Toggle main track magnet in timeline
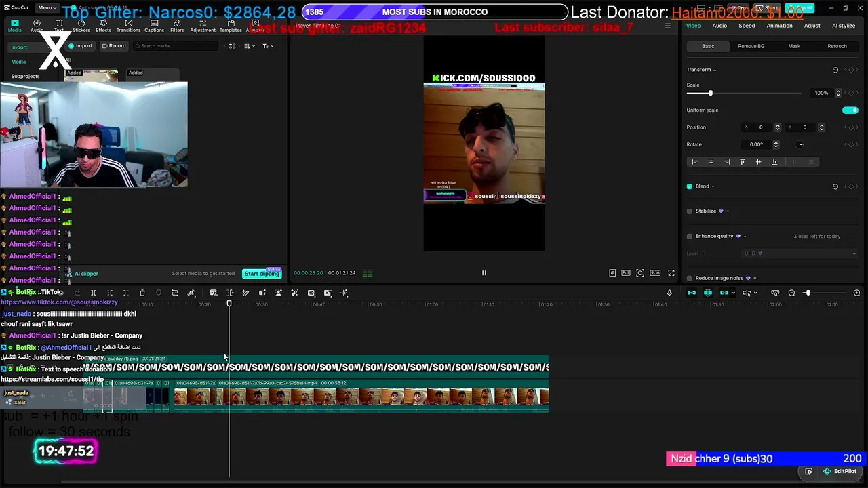Viewport: 868px width, 488px height. coord(692,293)
